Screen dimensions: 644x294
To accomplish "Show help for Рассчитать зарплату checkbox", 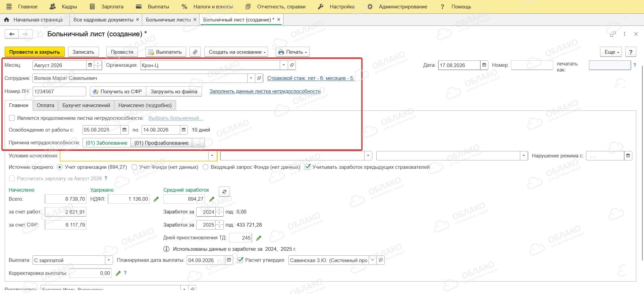I will (106, 179).
